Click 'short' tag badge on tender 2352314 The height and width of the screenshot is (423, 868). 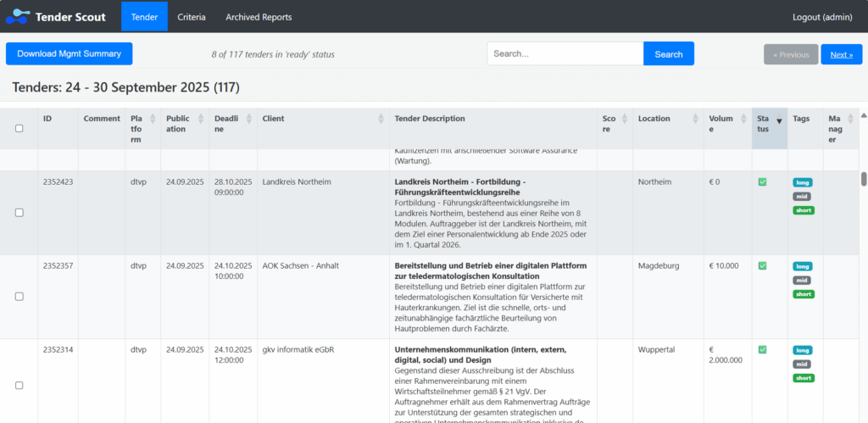pos(803,378)
